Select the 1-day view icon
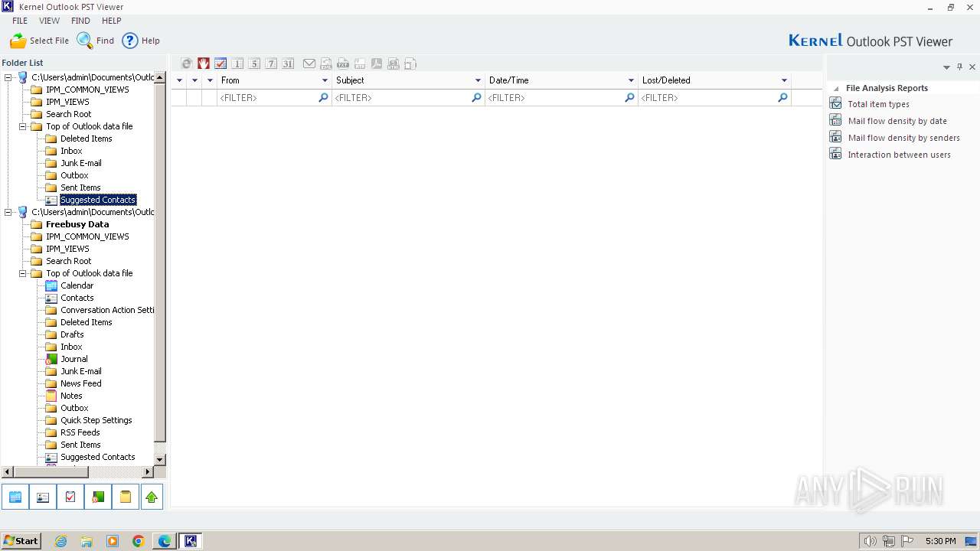The height and width of the screenshot is (551, 980). 237,64
